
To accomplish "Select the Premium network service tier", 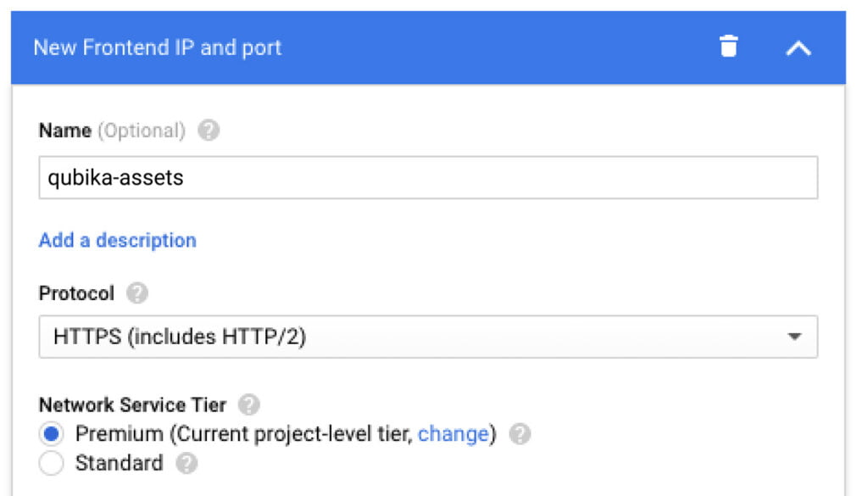I will [x=51, y=433].
